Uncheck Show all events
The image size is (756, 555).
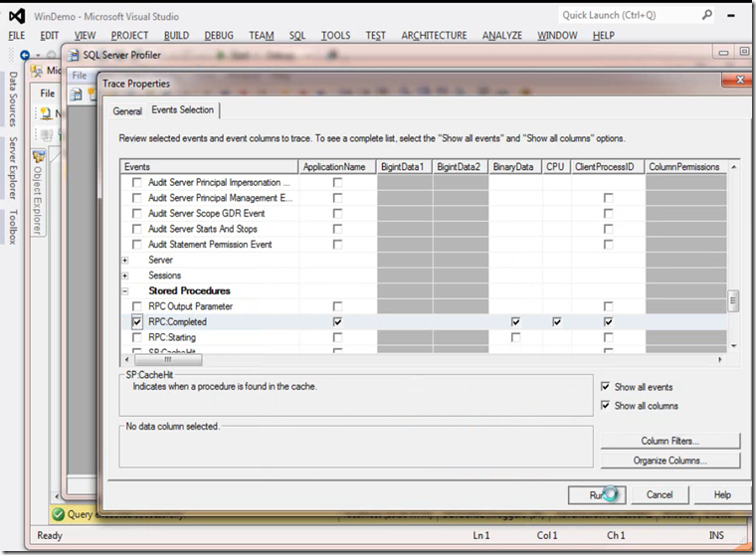pos(605,386)
